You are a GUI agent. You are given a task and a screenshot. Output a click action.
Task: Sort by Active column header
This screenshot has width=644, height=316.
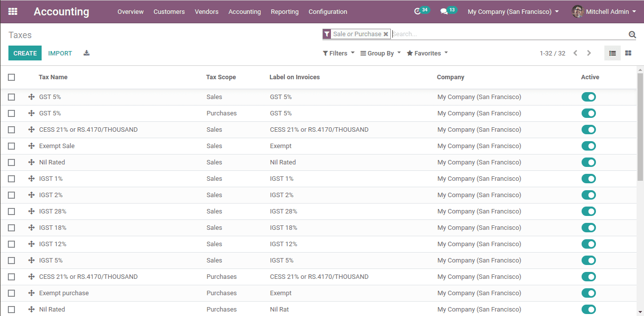click(x=590, y=77)
